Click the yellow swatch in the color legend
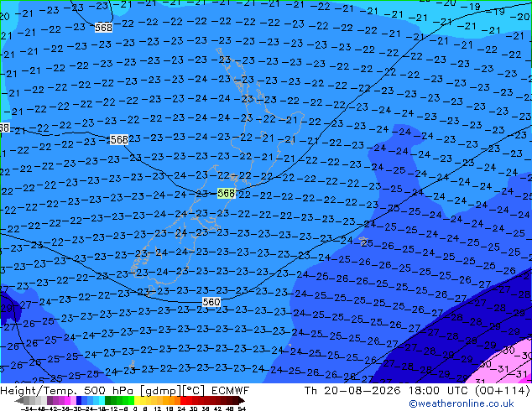Viewport: 532px width, 411px height. [137, 400]
